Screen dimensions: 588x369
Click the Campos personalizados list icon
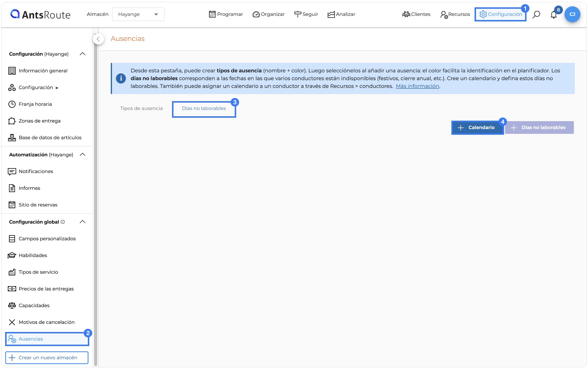[12, 239]
